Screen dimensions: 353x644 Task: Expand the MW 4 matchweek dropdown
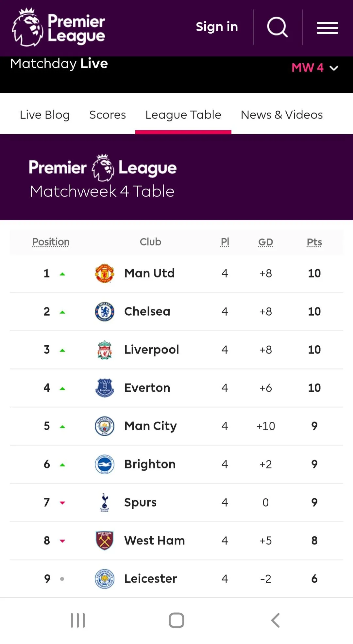coord(315,68)
